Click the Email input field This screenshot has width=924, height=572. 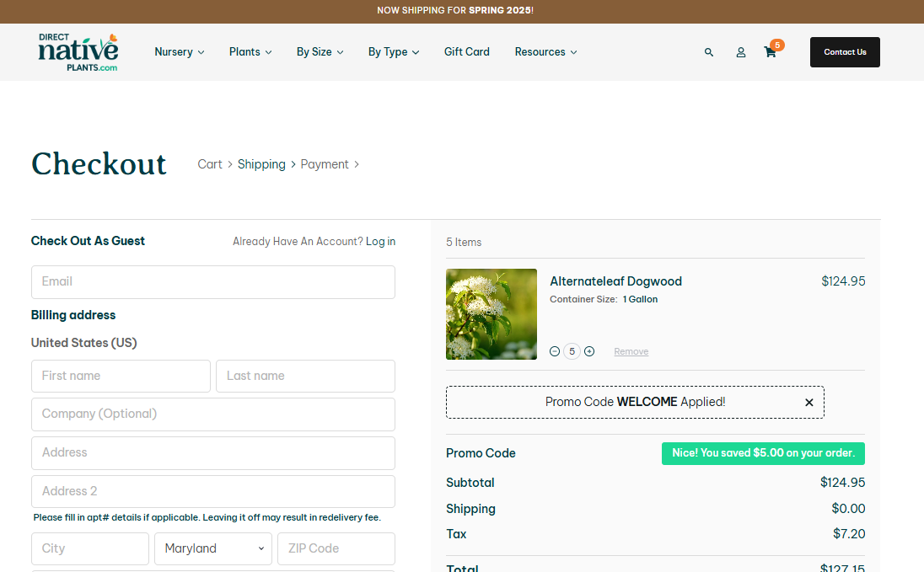pos(212,281)
